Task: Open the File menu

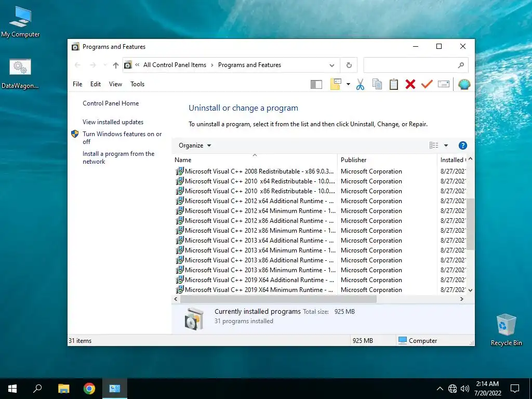Action: coord(77,84)
